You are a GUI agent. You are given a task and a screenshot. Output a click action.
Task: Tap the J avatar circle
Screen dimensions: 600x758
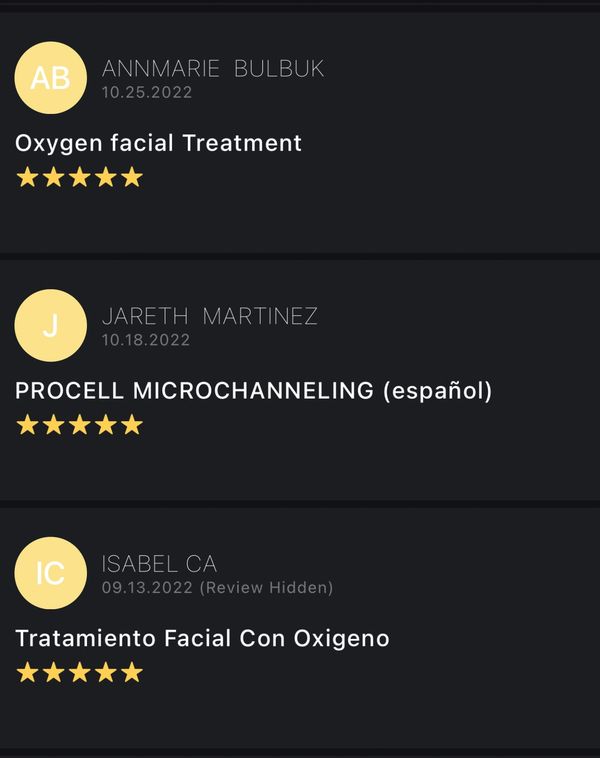50,325
